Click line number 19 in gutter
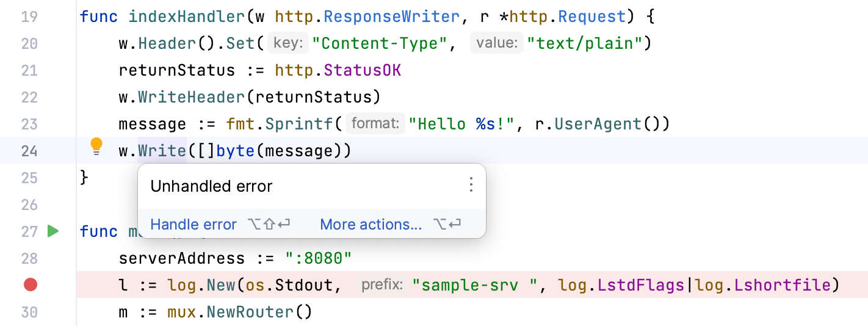This screenshot has height=326, width=868. click(x=29, y=16)
